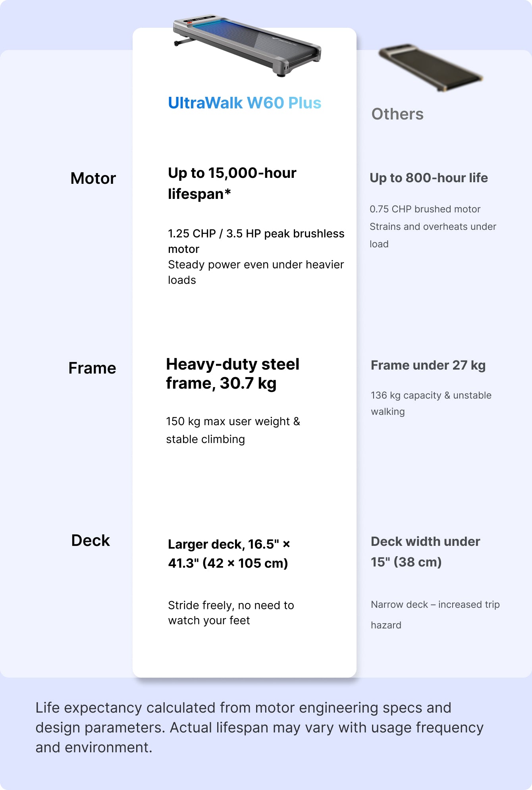The height and width of the screenshot is (790, 532).
Task: Click Up to 15,000-hour lifespan heading
Action: pyautogui.click(x=232, y=183)
